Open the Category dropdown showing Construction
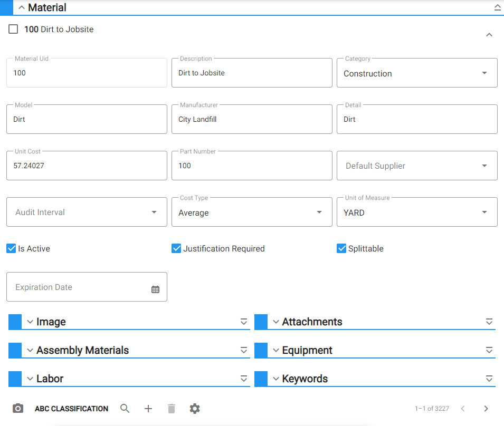The image size is (504, 426). 417,73
